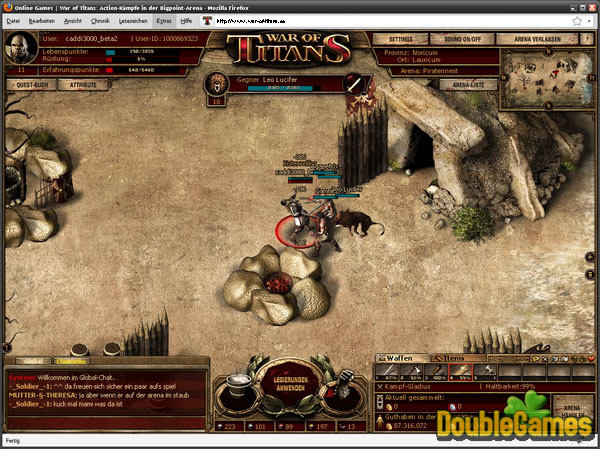The image size is (600, 449).
Task: Click the player level 11 badge
Action: point(21,70)
